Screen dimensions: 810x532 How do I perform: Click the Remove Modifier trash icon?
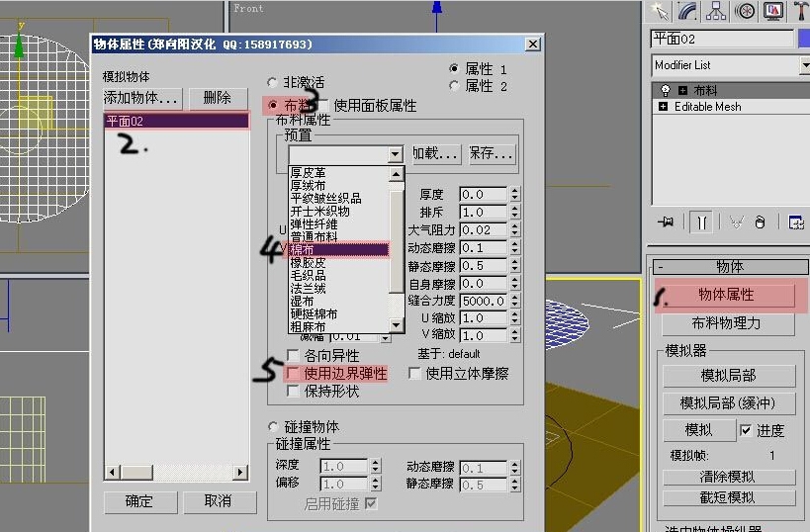760,222
